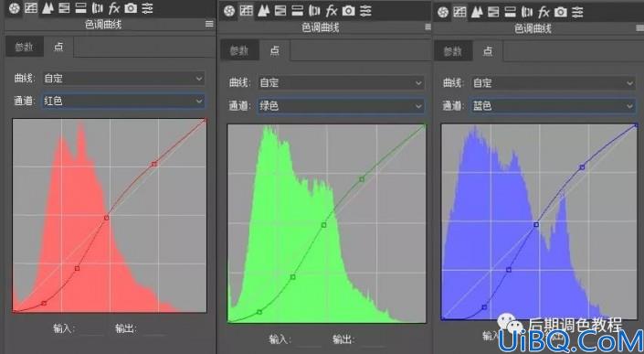Switch to 点 tab in red-channel panel
The height and width of the screenshot is (354, 644).
pyautogui.click(x=58, y=47)
